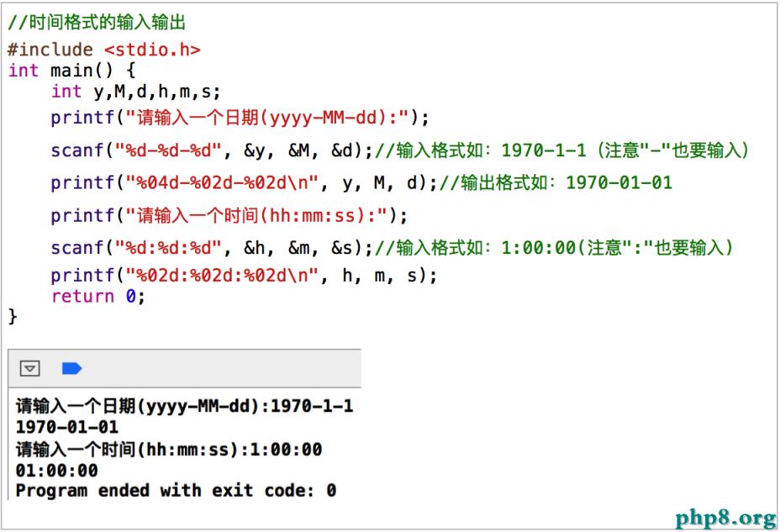This screenshot has width=780, height=532.
Task: Click the #include <stdio.h> line
Action: 104,50
